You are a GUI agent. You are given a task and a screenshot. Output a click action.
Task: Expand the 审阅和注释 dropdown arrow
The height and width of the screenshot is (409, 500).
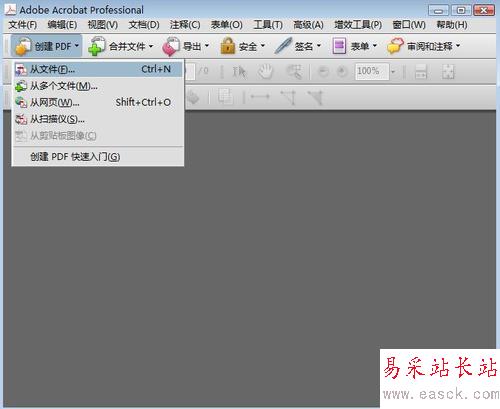pos(458,46)
